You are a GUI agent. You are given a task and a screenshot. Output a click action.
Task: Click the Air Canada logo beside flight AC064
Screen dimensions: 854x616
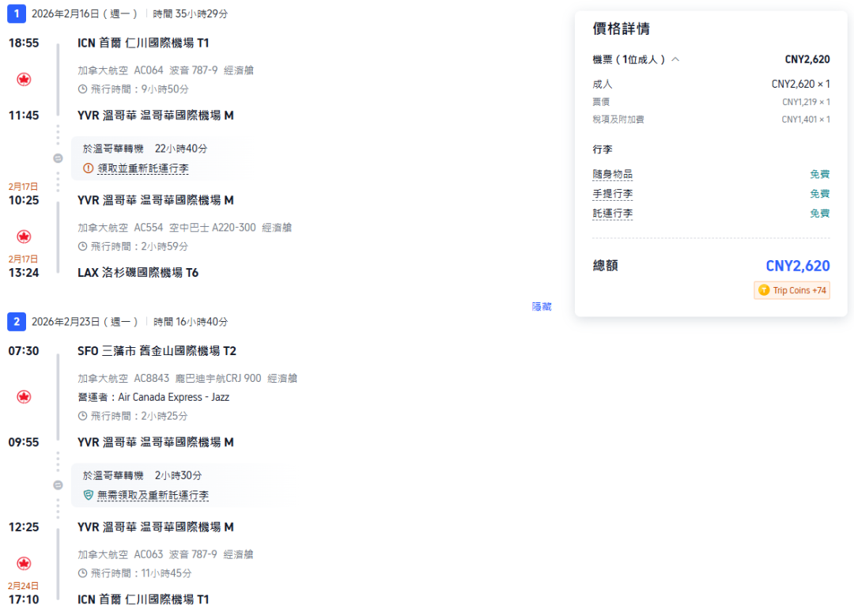pyautogui.click(x=24, y=79)
